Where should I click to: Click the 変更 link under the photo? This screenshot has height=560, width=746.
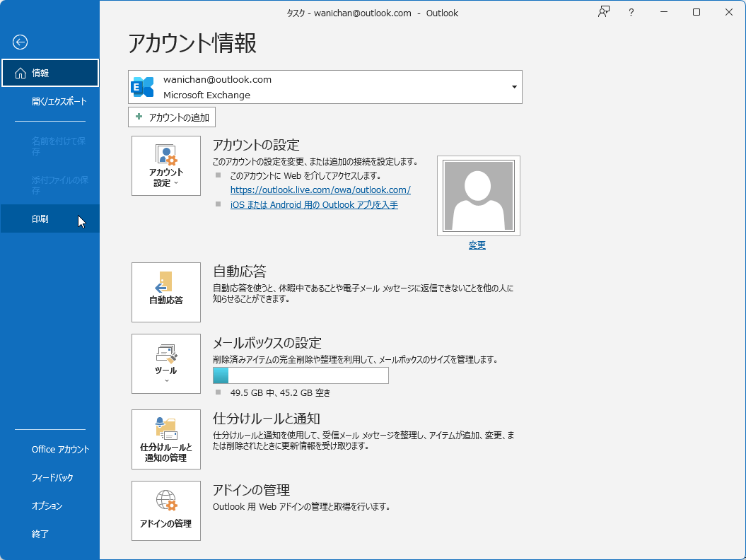pyautogui.click(x=477, y=245)
